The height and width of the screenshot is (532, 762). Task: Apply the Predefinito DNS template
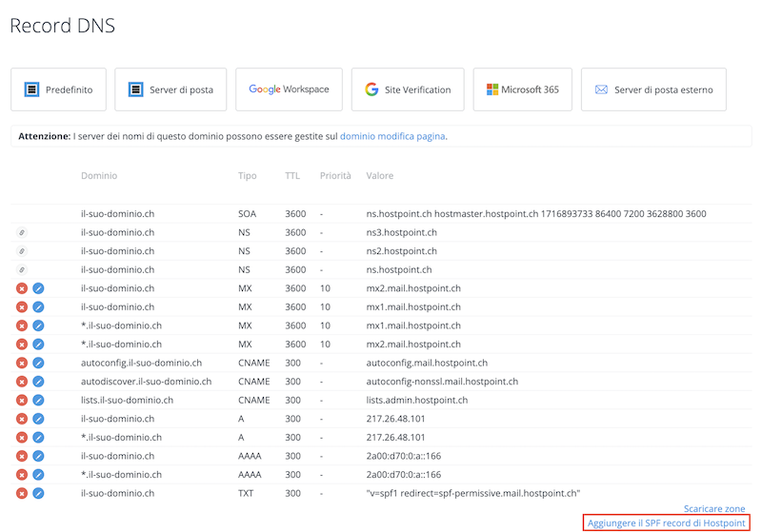(x=58, y=89)
